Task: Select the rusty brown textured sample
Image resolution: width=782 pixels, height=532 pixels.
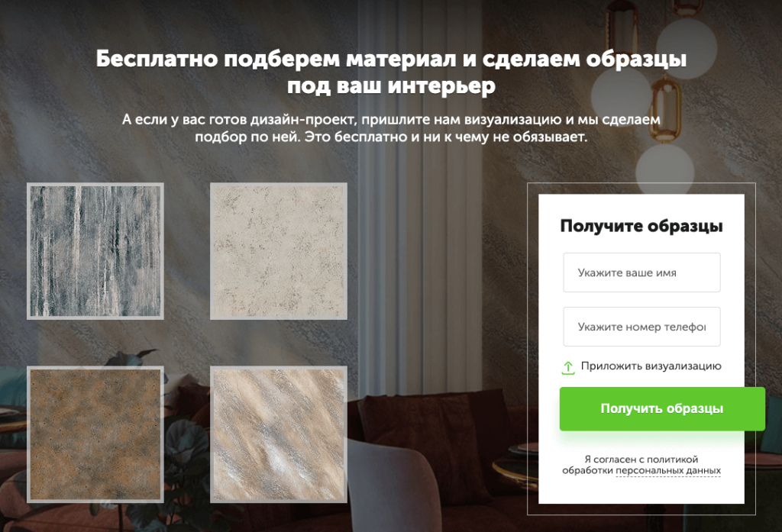Action: (x=95, y=434)
